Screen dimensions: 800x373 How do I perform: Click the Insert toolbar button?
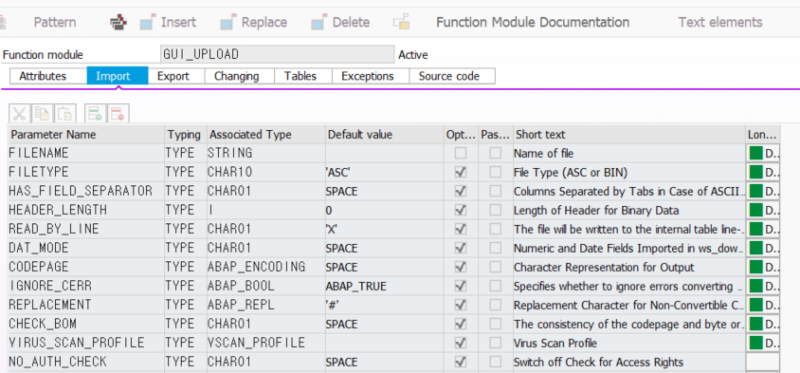tap(168, 22)
